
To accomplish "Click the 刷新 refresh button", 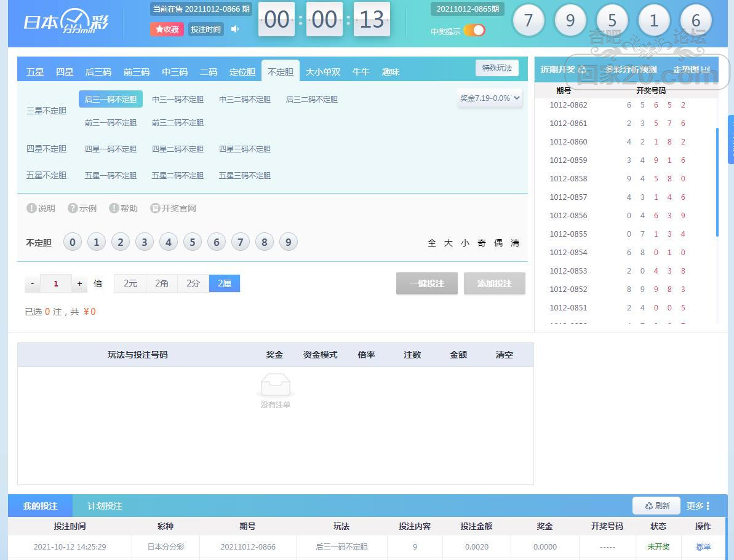I will (x=656, y=506).
